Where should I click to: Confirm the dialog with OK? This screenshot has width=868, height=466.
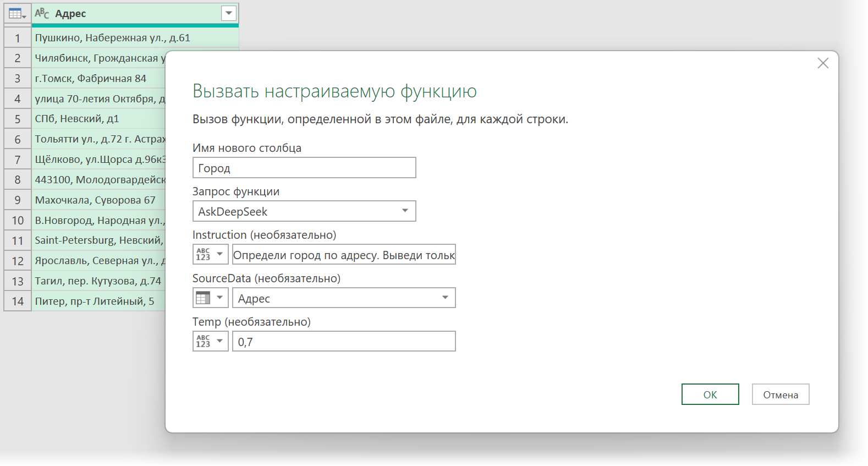[710, 394]
